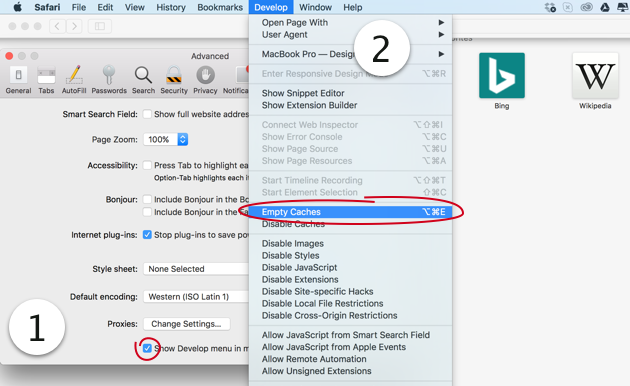Open the Safari application menu
The image size is (630, 386).
(x=47, y=7)
